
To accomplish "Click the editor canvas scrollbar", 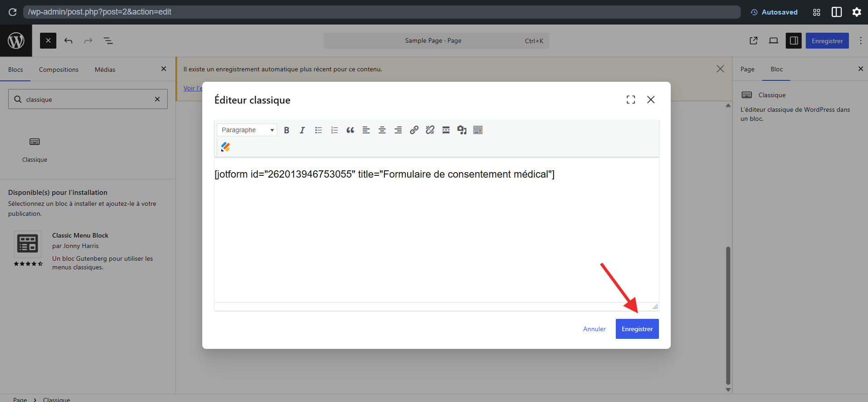I will (x=728, y=316).
